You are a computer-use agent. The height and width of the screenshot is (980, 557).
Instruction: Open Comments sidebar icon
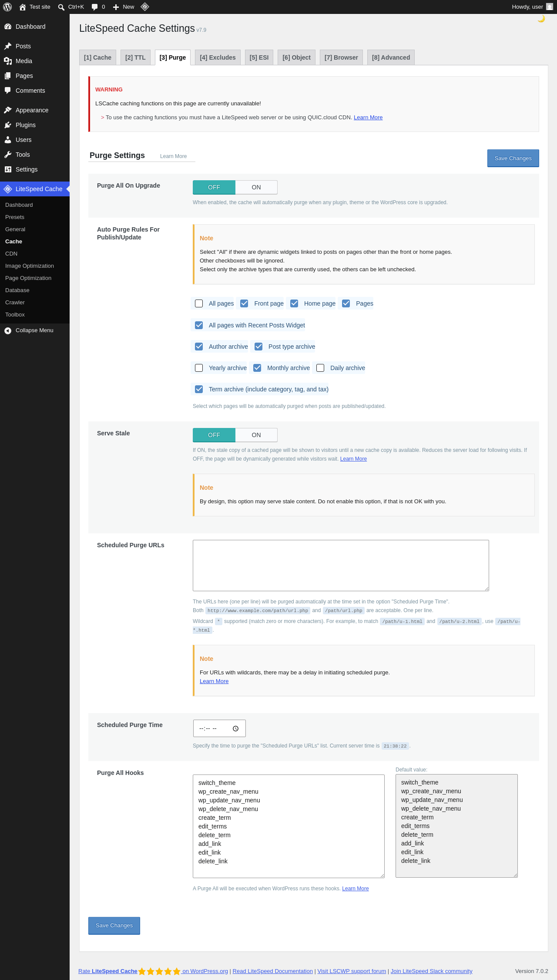[8, 91]
